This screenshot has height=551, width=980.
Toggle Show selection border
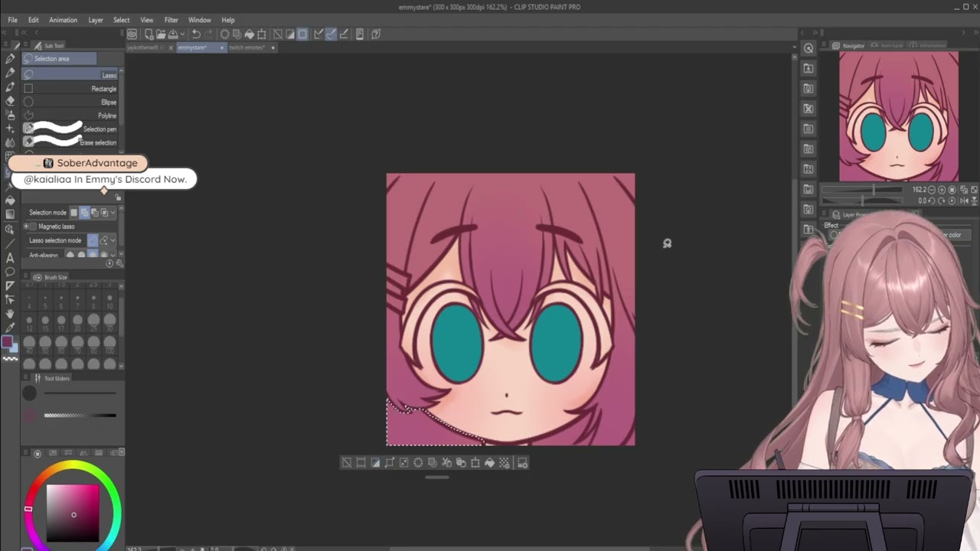[x=302, y=34]
